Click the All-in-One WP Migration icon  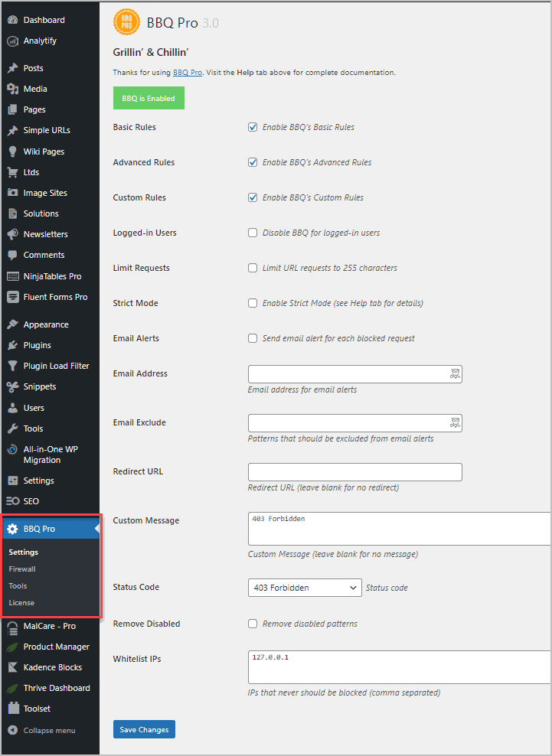(x=12, y=449)
